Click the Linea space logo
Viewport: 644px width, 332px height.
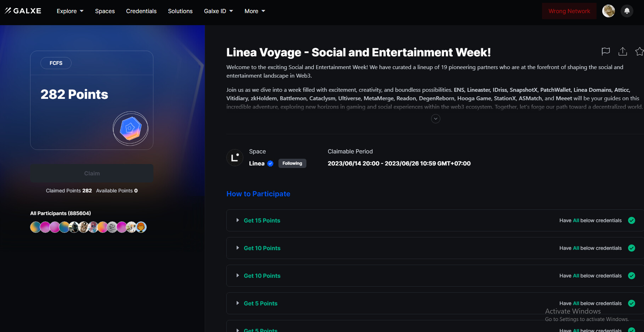(x=235, y=158)
